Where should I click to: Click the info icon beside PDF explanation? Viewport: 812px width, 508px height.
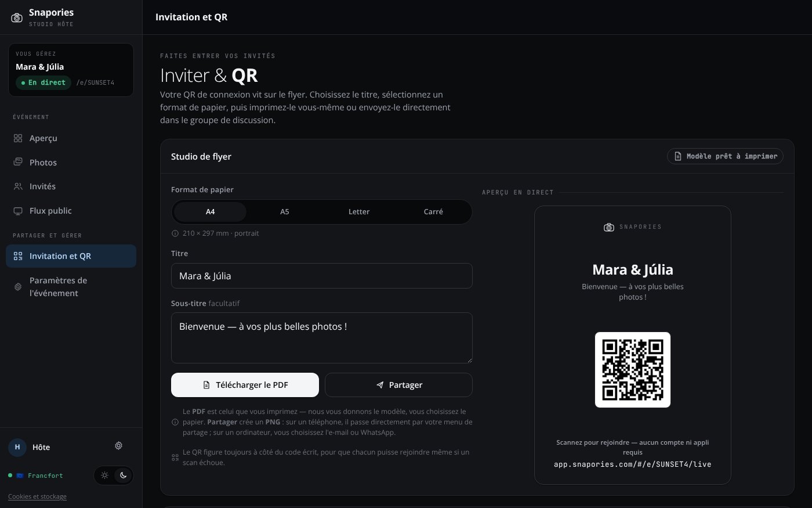(175, 422)
